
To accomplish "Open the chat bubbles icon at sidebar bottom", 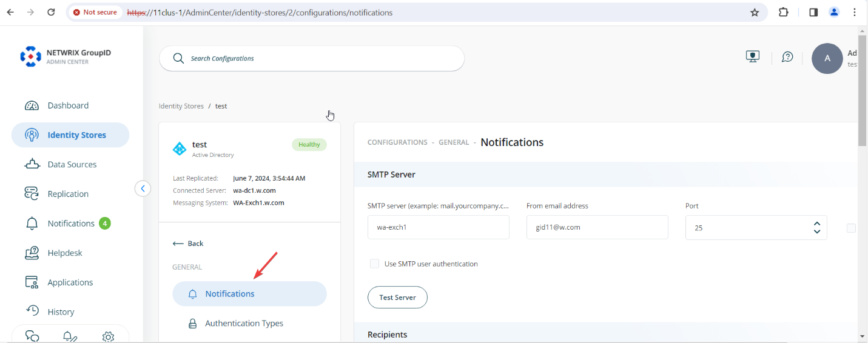I will click(x=33, y=336).
